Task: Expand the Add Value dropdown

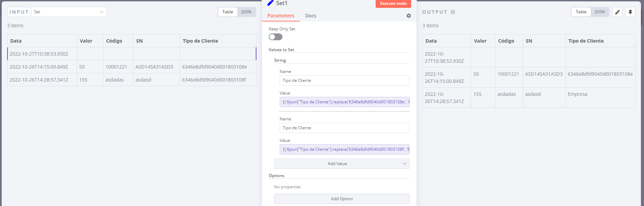Action: coord(342,164)
